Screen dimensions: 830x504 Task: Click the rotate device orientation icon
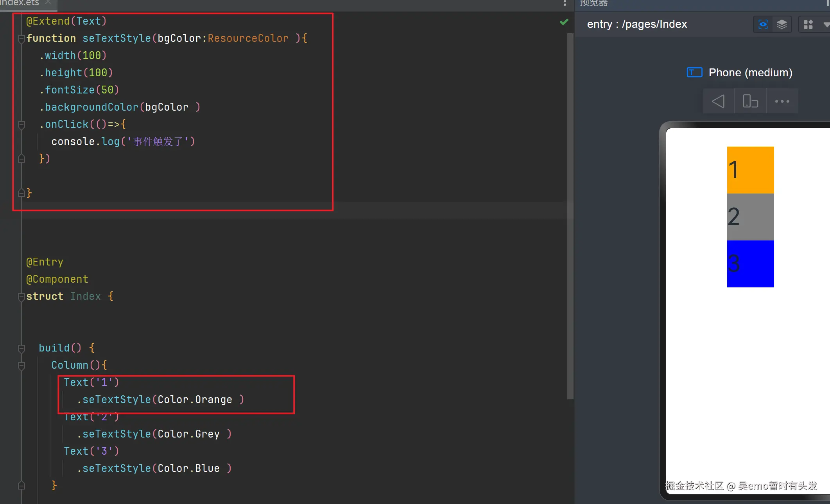[x=750, y=101]
